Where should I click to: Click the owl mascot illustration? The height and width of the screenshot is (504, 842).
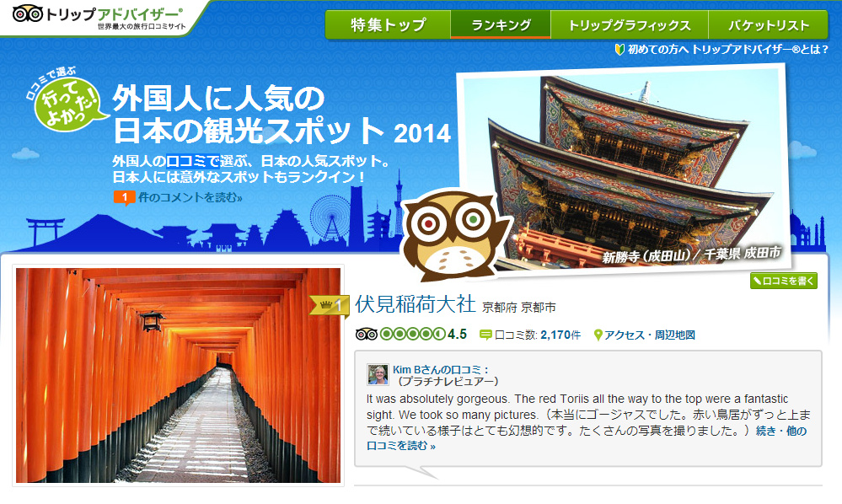point(454,231)
